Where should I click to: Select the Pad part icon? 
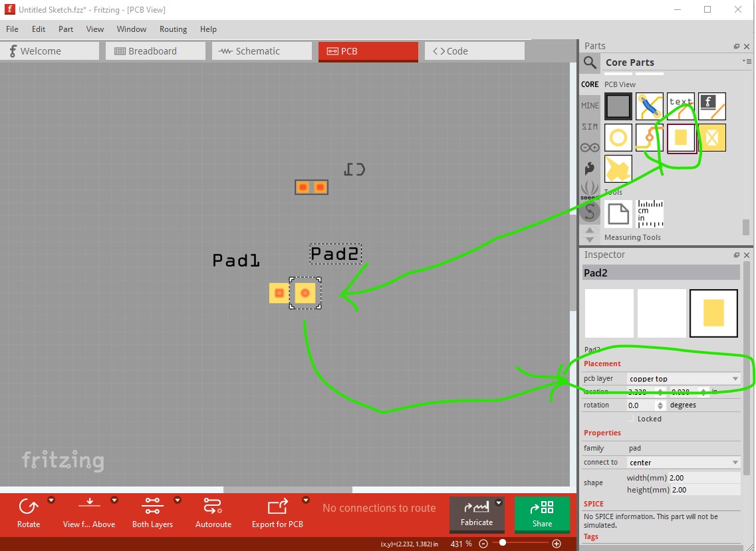pos(681,138)
